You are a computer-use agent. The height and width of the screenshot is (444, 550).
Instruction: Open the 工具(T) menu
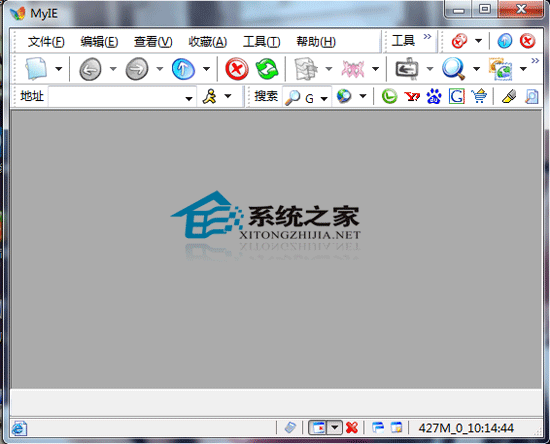[262, 42]
